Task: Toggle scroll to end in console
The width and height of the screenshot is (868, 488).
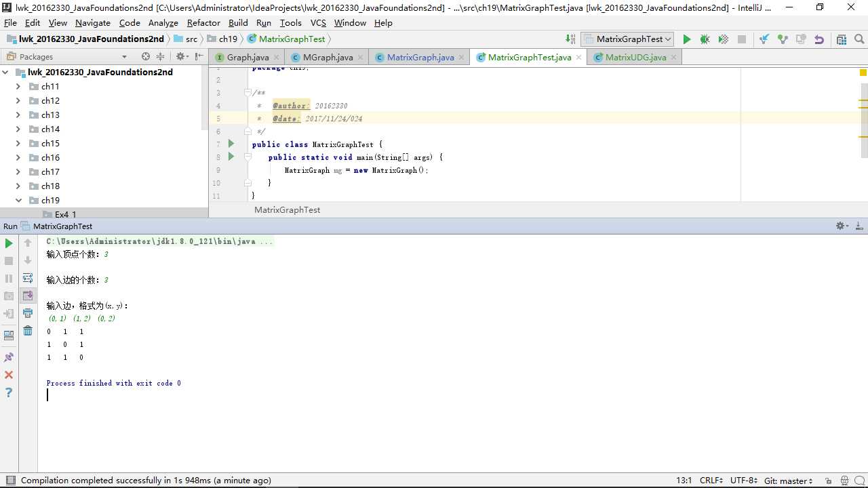Action: [28, 296]
